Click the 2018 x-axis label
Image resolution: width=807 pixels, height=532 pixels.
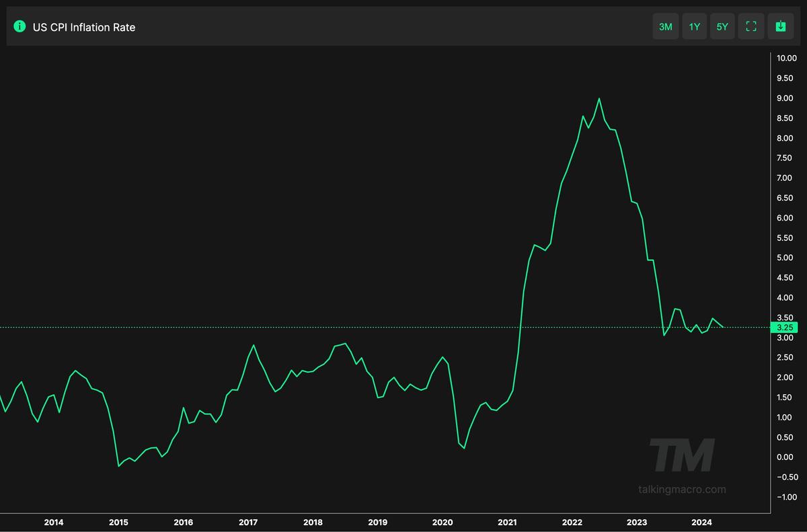(313, 522)
